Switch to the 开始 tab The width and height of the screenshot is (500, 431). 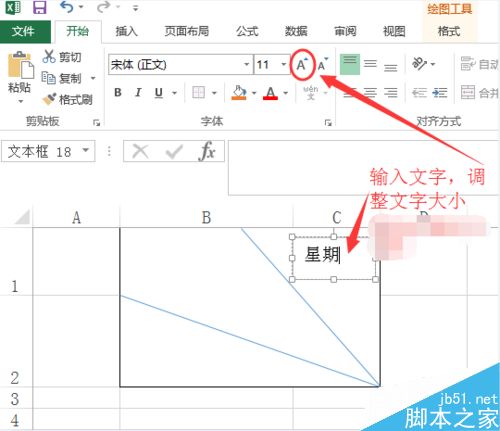pyautogui.click(x=77, y=32)
